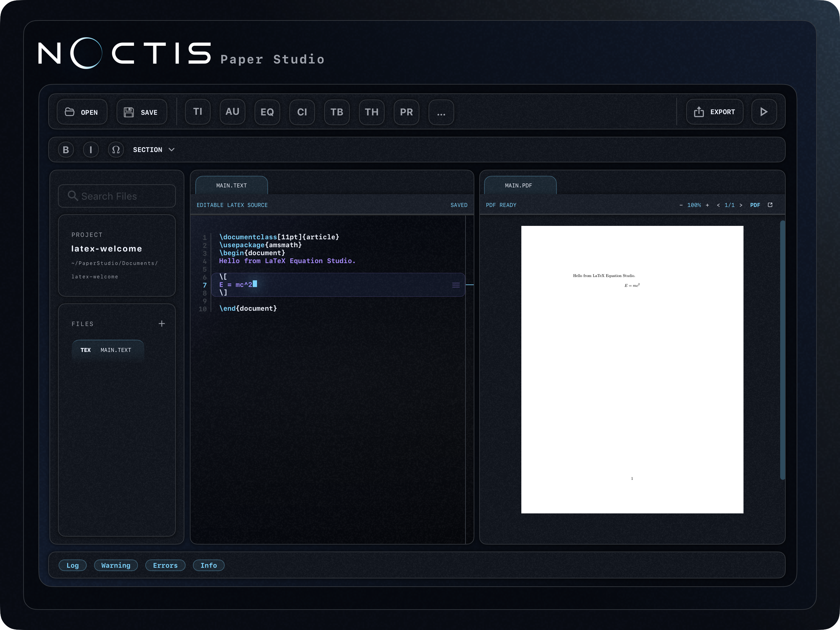Go to previous PDF page arrow
840x630 pixels.
pyautogui.click(x=718, y=205)
